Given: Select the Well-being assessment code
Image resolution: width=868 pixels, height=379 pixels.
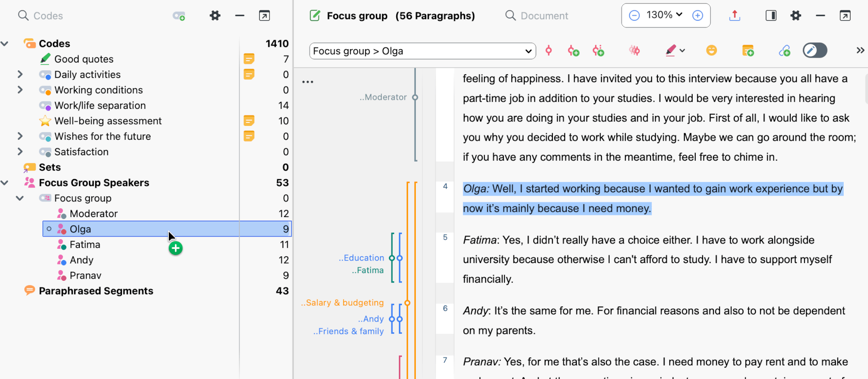Looking at the screenshot, I should pyautogui.click(x=108, y=121).
